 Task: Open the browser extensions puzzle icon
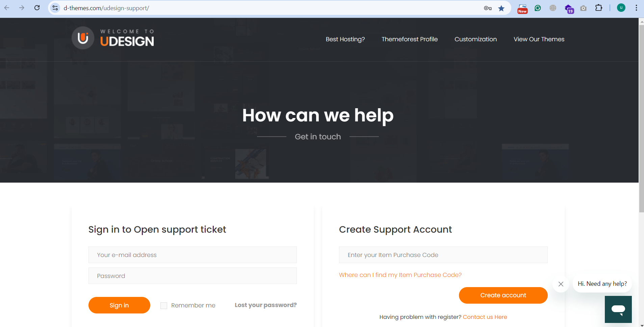[x=599, y=8]
